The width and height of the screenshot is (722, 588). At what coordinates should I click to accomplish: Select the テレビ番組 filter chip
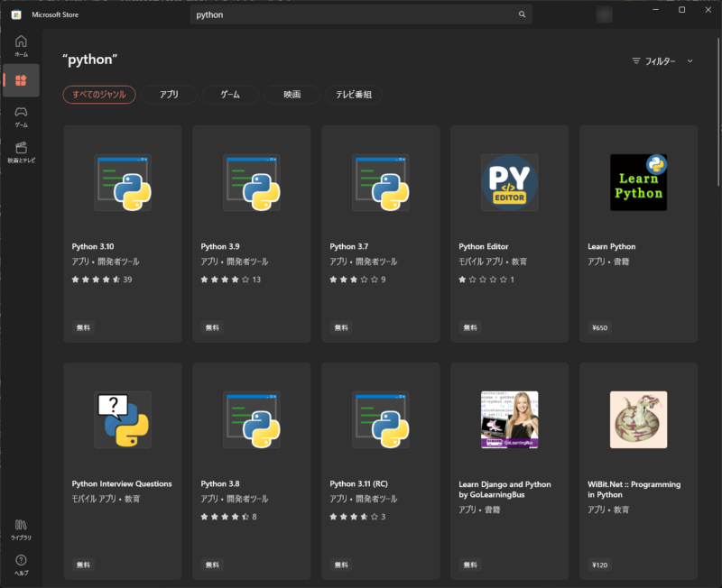(x=354, y=94)
